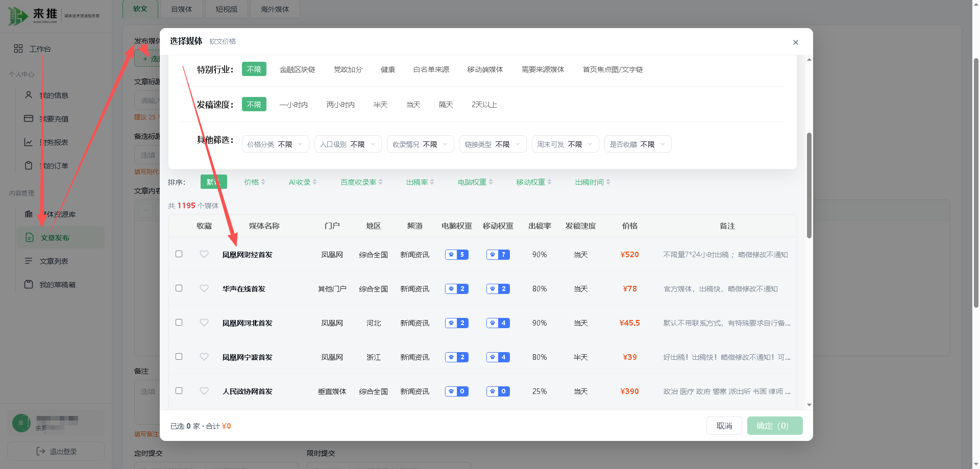980x469 pixels.
Task: Click the 确定 (0) confirm button
Action: click(x=775, y=426)
